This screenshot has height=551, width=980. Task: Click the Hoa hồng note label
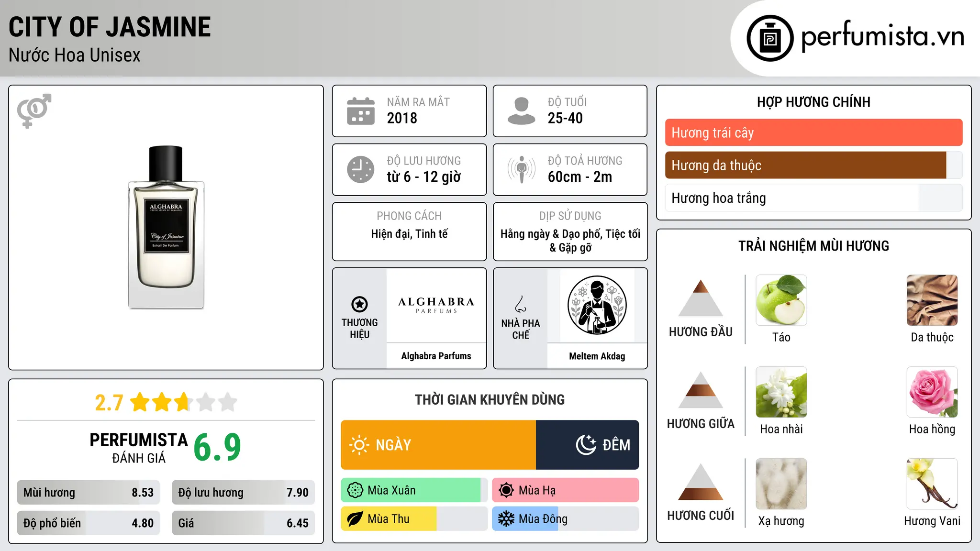(932, 430)
